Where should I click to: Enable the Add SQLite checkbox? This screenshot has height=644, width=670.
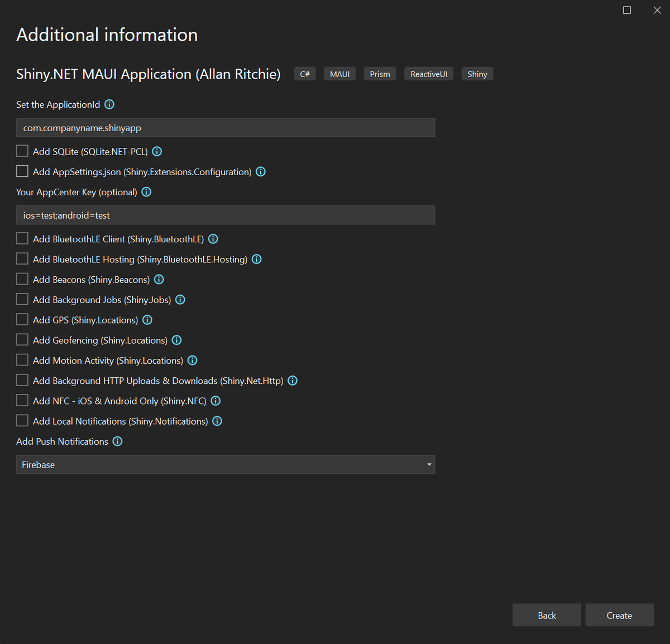click(x=22, y=151)
